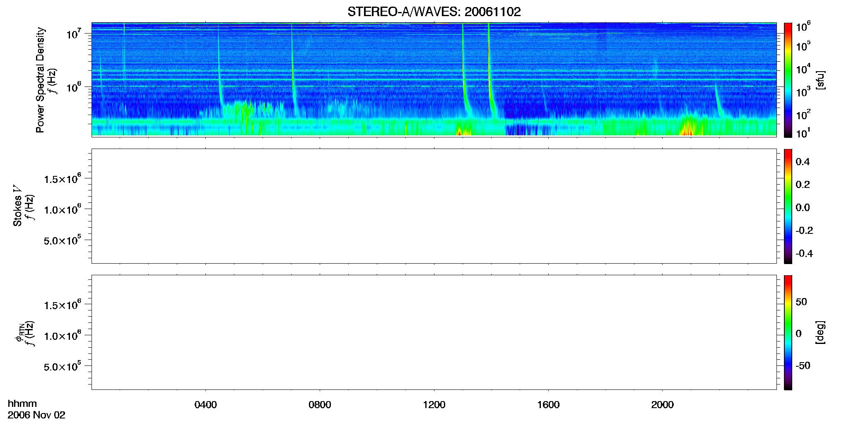Click the 1600 time axis label

tap(548, 404)
